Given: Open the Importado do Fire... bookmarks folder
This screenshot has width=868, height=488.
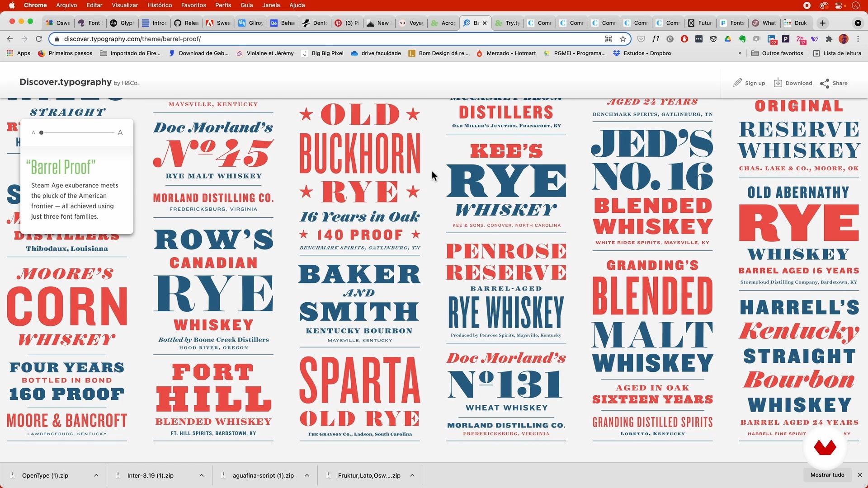Looking at the screenshot, I should tap(130, 53).
